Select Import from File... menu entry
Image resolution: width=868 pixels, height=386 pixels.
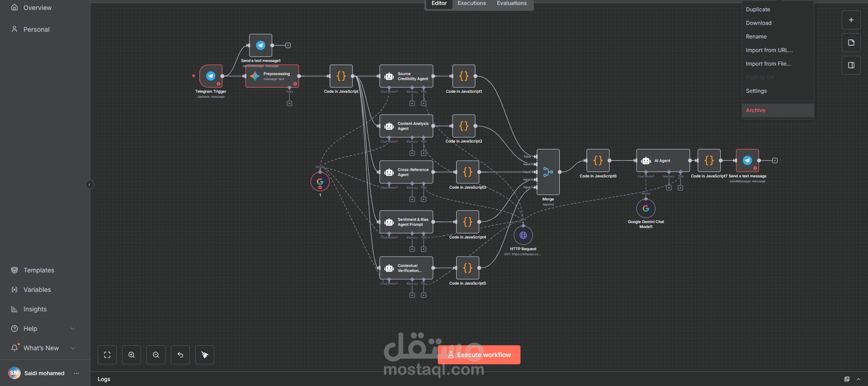coord(778,64)
